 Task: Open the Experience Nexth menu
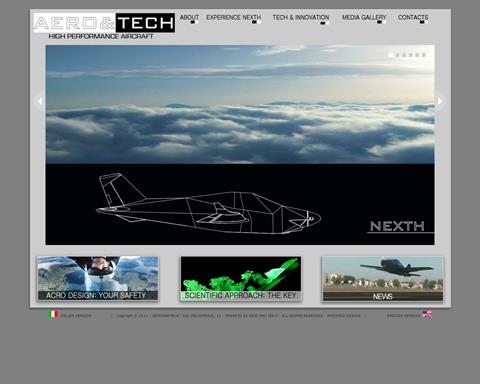[233, 17]
